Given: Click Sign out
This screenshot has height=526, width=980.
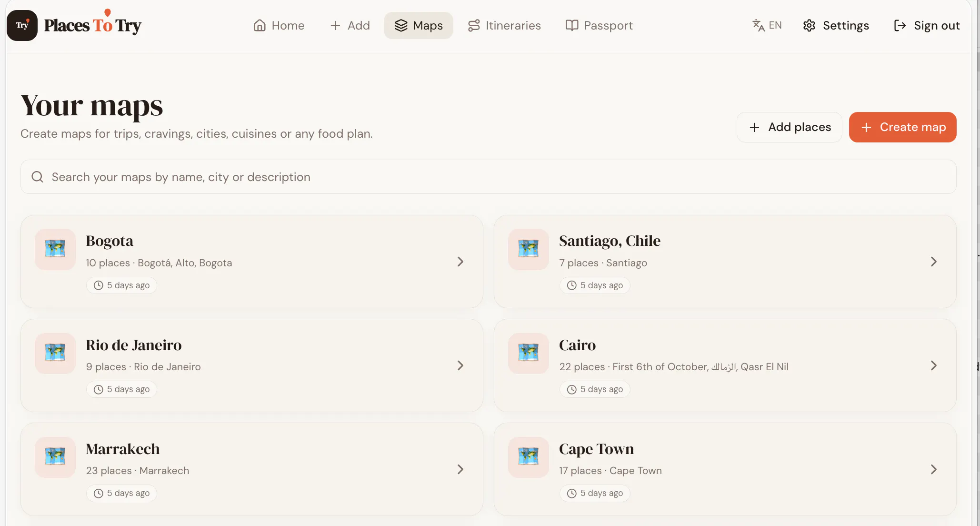Looking at the screenshot, I should pos(927,25).
